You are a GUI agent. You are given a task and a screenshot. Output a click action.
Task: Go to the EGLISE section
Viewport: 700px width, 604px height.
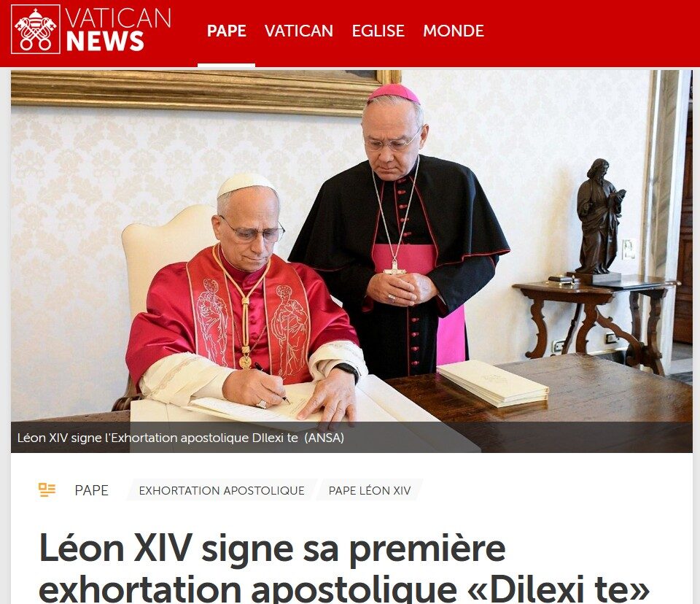[x=378, y=31]
